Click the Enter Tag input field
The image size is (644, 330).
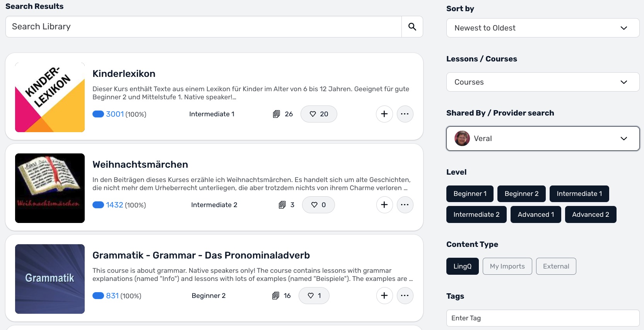[x=543, y=318]
